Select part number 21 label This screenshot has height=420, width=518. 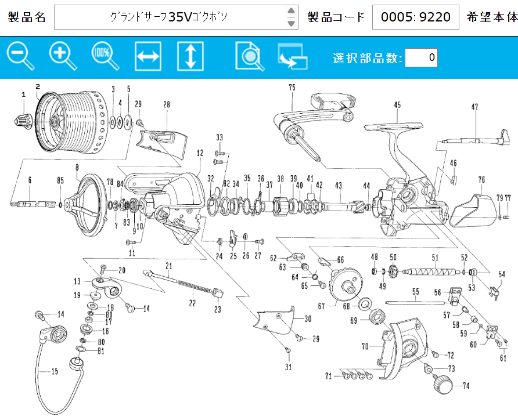coord(169,266)
